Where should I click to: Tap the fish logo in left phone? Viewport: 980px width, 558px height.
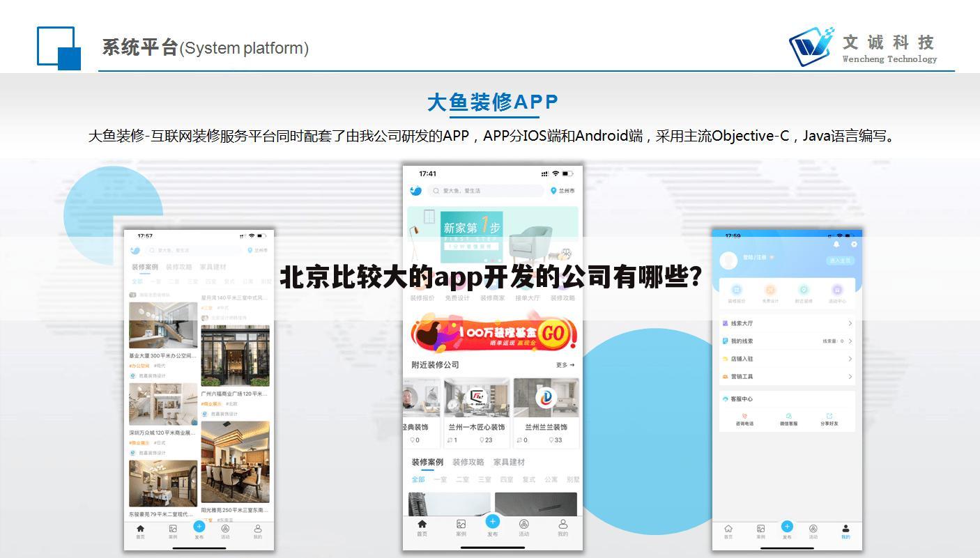135,250
